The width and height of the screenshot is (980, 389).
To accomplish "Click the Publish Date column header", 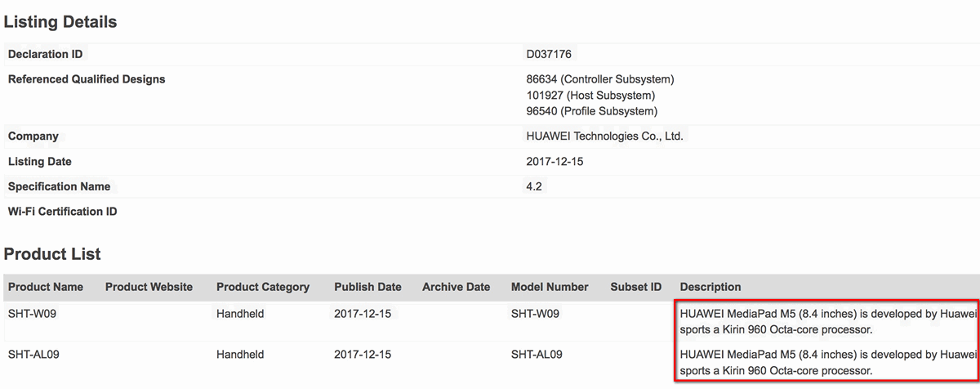I will point(368,287).
